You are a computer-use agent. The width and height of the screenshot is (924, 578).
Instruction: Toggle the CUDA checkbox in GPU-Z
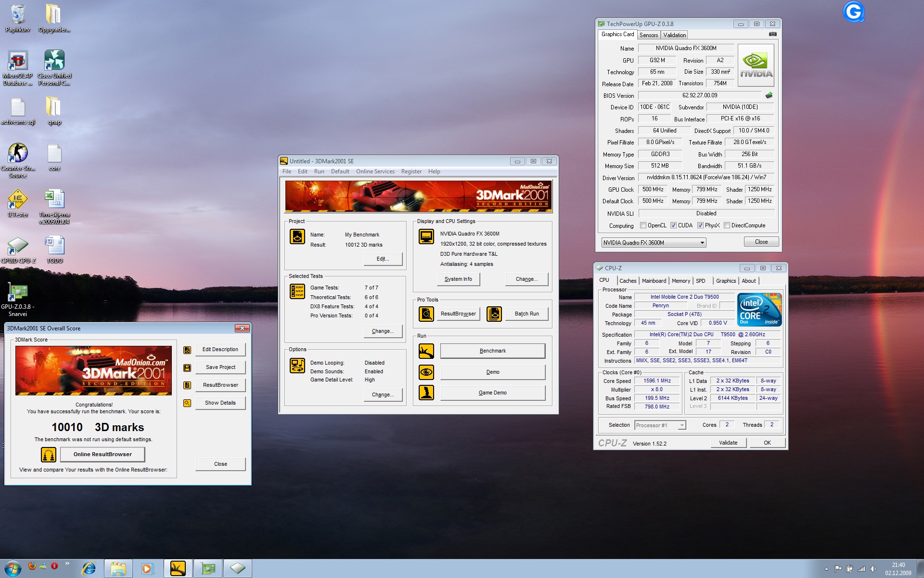tap(674, 225)
